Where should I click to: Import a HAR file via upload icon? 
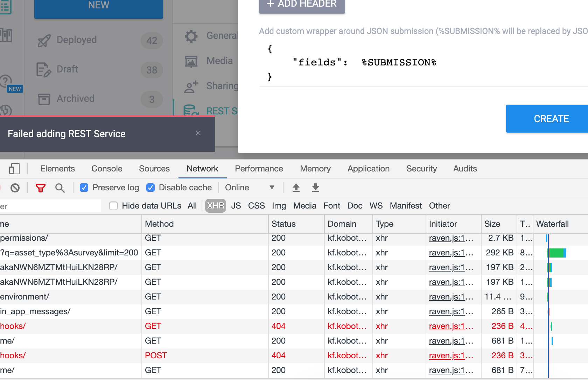[x=296, y=188]
